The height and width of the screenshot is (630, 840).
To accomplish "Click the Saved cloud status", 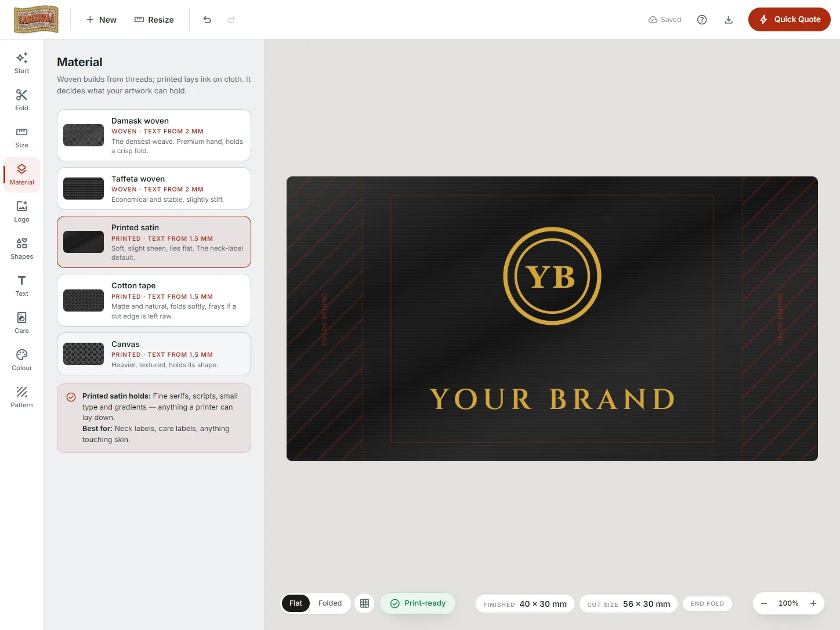I will tap(665, 20).
